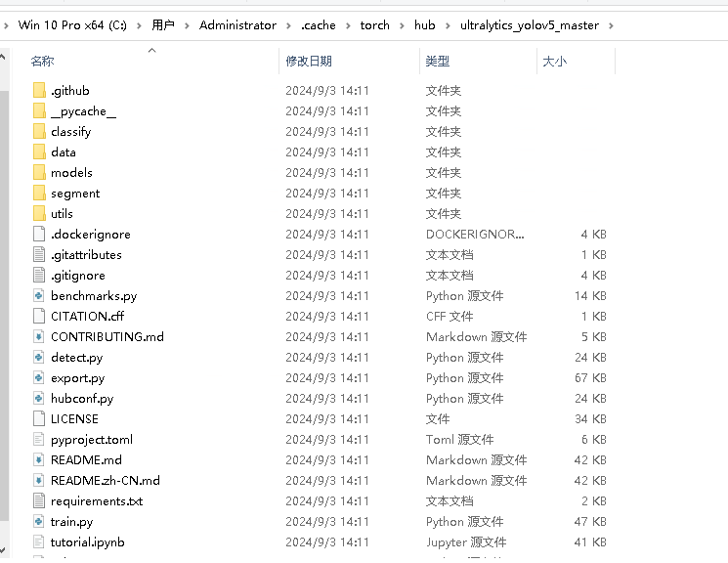728x563 pixels.
Task: Go to Win 10 Pro x64 (C:) breadcrumb
Action: (72, 25)
